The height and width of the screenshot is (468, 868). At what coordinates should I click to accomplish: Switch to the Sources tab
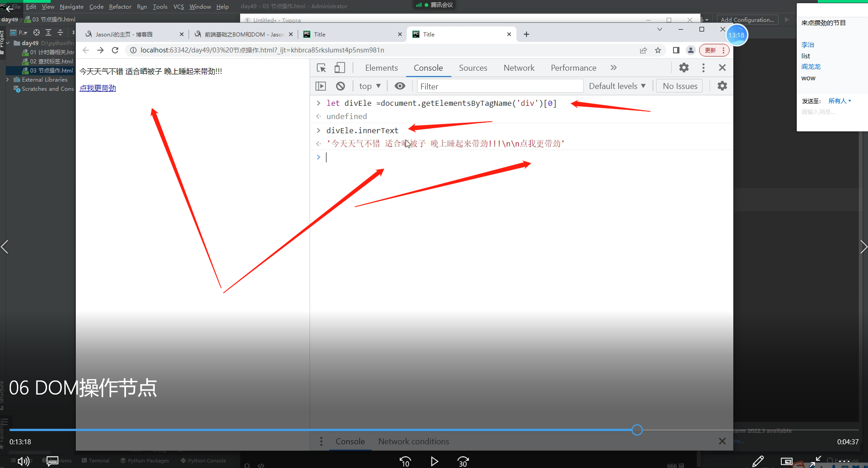coord(473,68)
